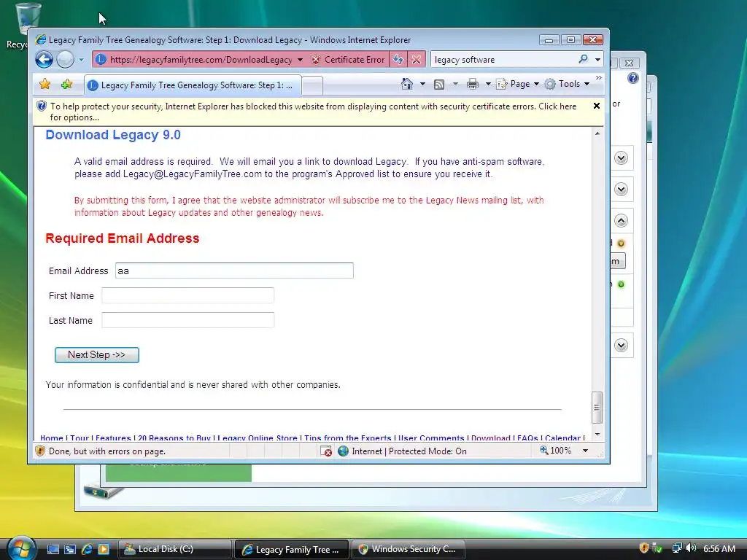747x560 pixels.
Task: Click the First Name text field
Action: (x=187, y=295)
